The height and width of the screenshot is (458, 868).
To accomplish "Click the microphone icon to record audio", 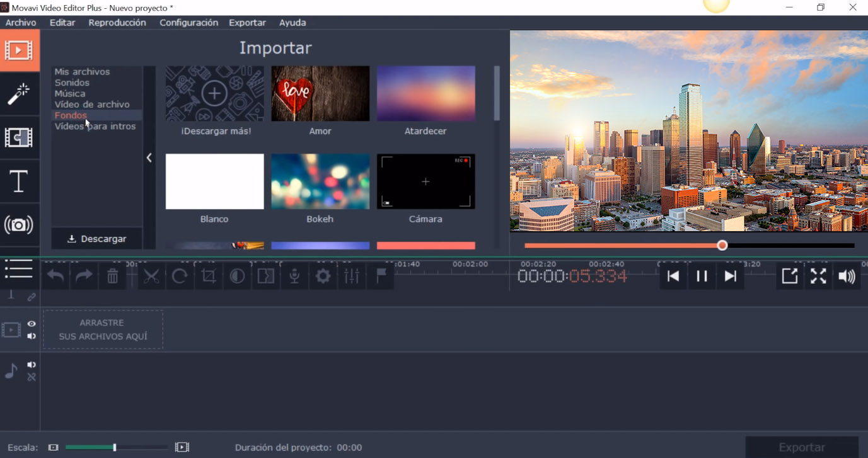I will click(x=294, y=276).
